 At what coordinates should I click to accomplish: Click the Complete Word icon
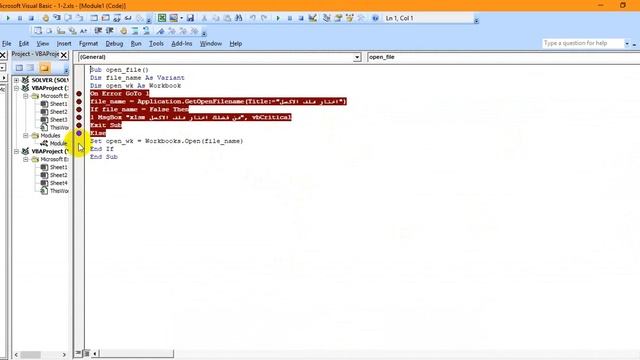coord(84,31)
